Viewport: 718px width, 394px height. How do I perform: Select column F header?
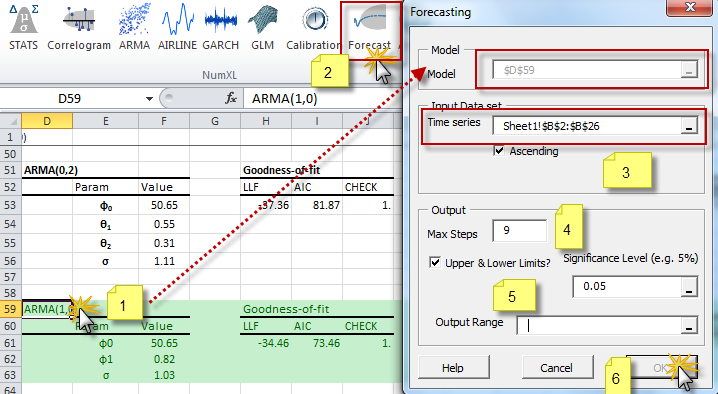[163, 121]
